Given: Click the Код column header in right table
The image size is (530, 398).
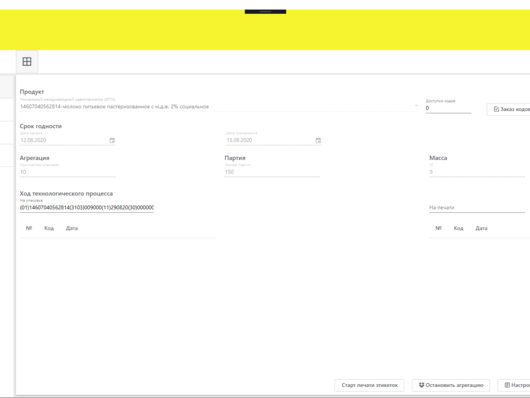Looking at the screenshot, I should coord(458,228).
